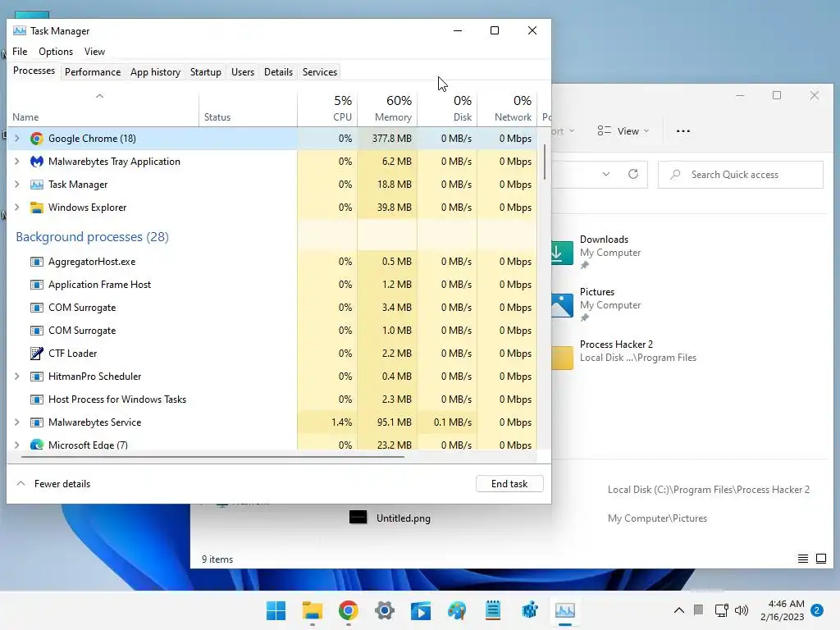The height and width of the screenshot is (630, 840).
Task: Expand the Malwarebytes Service row
Action: [x=17, y=422]
